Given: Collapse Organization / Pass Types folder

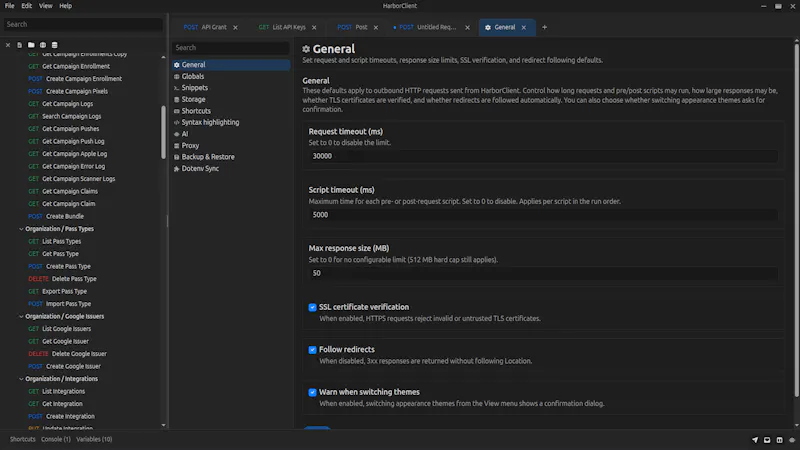Looking at the screenshot, I should click(21, 229).
